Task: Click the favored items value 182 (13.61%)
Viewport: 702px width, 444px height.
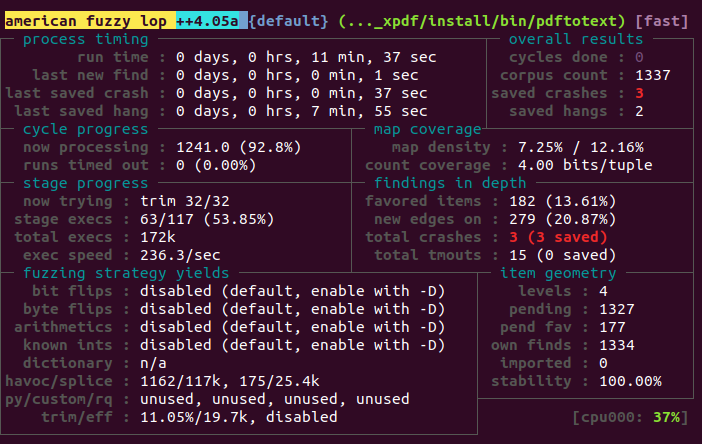Action: (563, 201)
